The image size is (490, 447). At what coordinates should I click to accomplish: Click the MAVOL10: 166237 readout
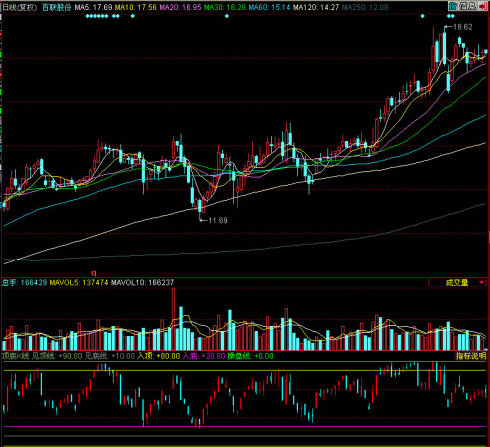[x=142, y=283]
